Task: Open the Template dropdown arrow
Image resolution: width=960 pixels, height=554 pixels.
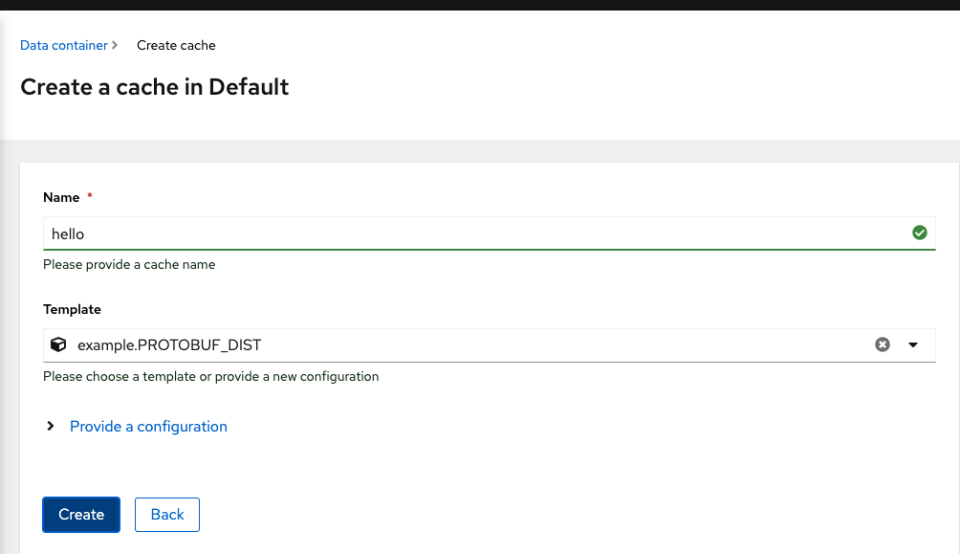Action: click(913, 345)
